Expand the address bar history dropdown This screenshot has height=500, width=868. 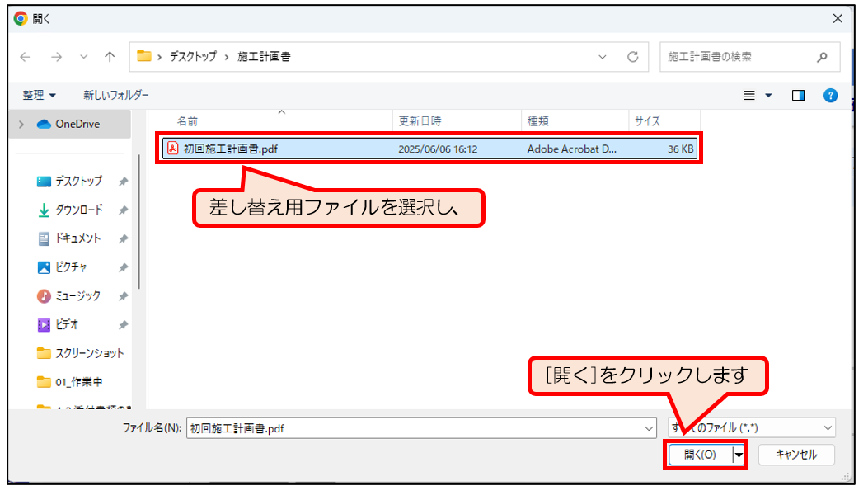click(603, 57)
